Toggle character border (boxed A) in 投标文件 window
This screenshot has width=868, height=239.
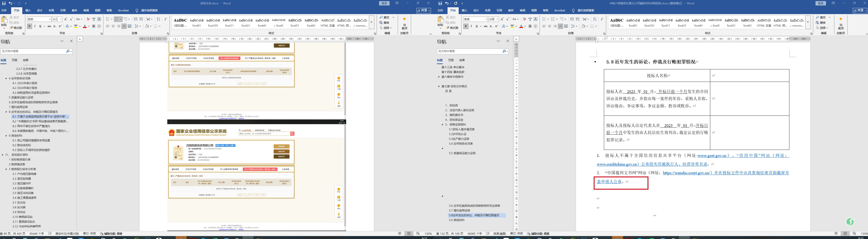point(99,19)
